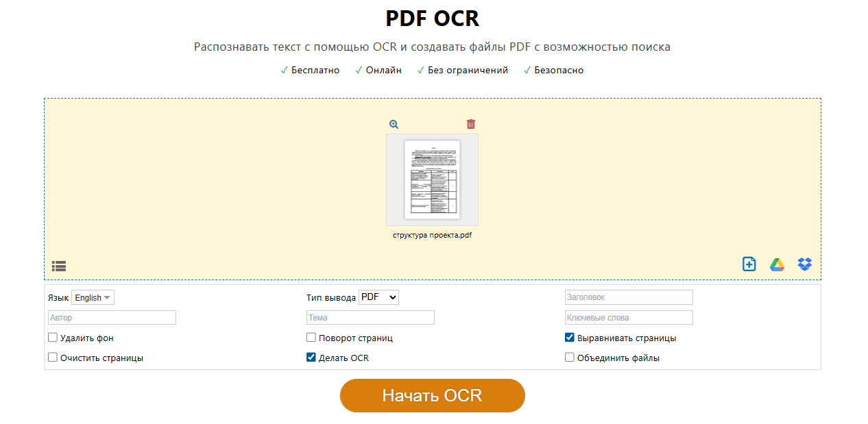Focus the Автор text field
Screen dimensions: 868x424
pos(112,318)
